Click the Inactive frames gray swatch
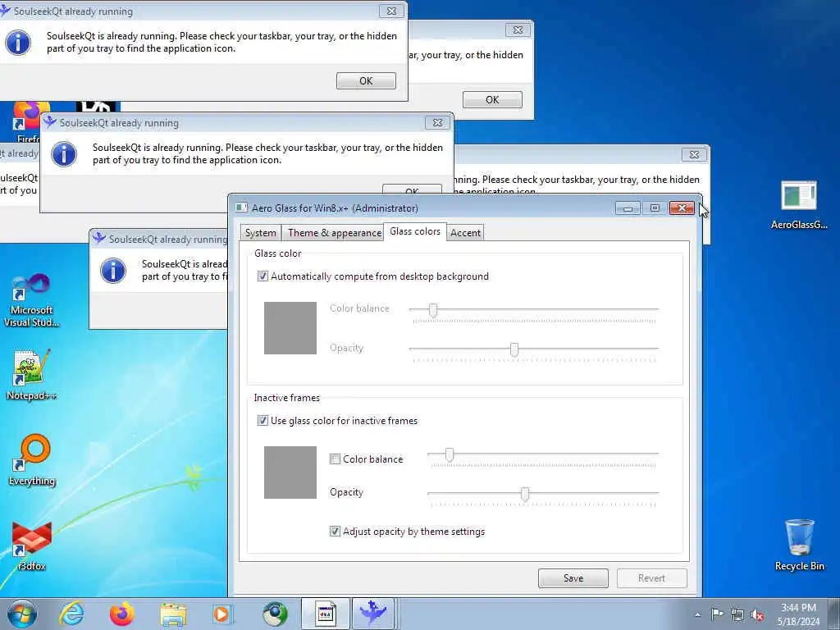Image resolution: width=840 pixels, height=630 pixels. pyautogui.click(x=290, y=472)
